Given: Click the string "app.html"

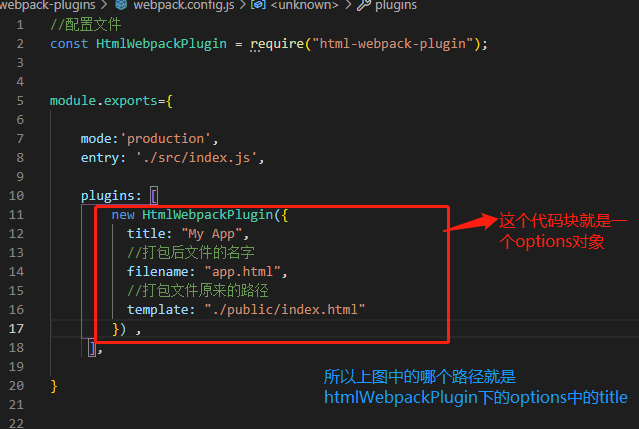Looking at the screenshot, I should pos(242,271).
